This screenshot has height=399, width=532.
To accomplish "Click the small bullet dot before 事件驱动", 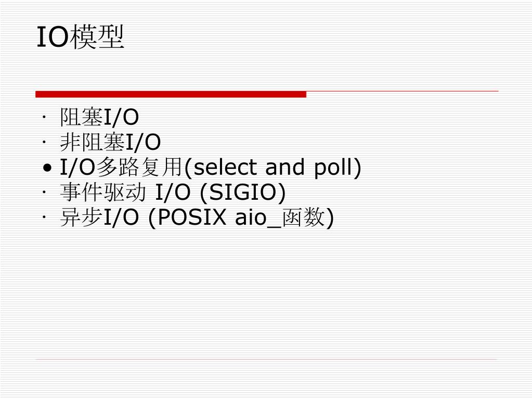I will tap(44, 192).
